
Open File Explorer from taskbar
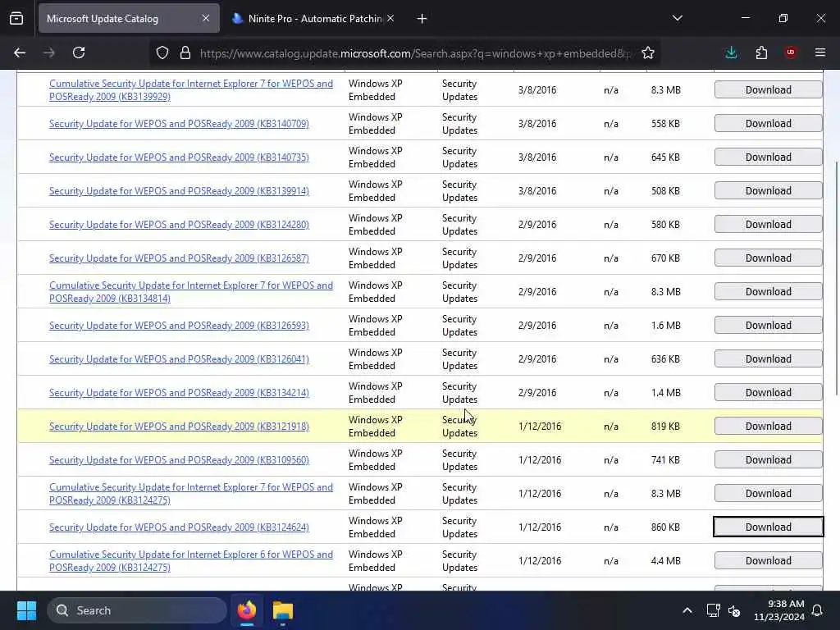click(x=283, y=610)
